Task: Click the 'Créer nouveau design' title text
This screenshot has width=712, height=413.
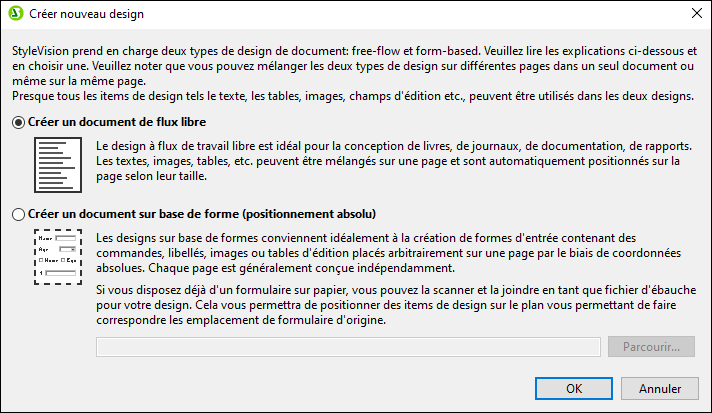Action: pos(86,14)
